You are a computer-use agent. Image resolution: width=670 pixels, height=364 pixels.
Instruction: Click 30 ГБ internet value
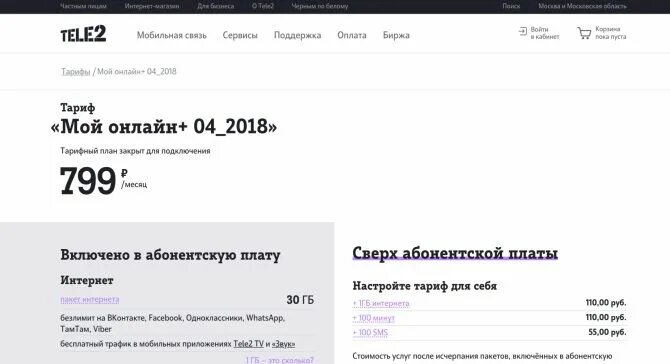pyautogui.click(x=300, y=300)
